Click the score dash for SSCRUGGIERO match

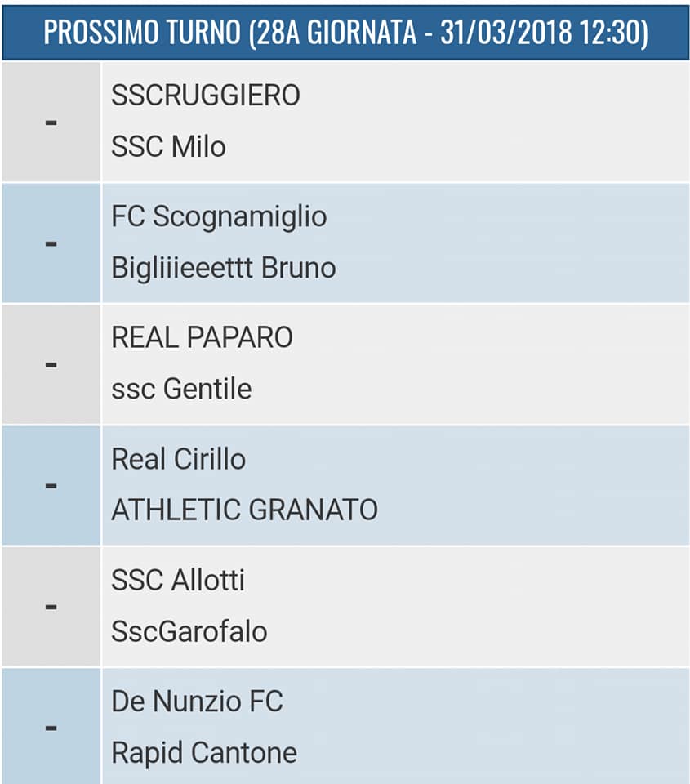(x=51, y=122)
